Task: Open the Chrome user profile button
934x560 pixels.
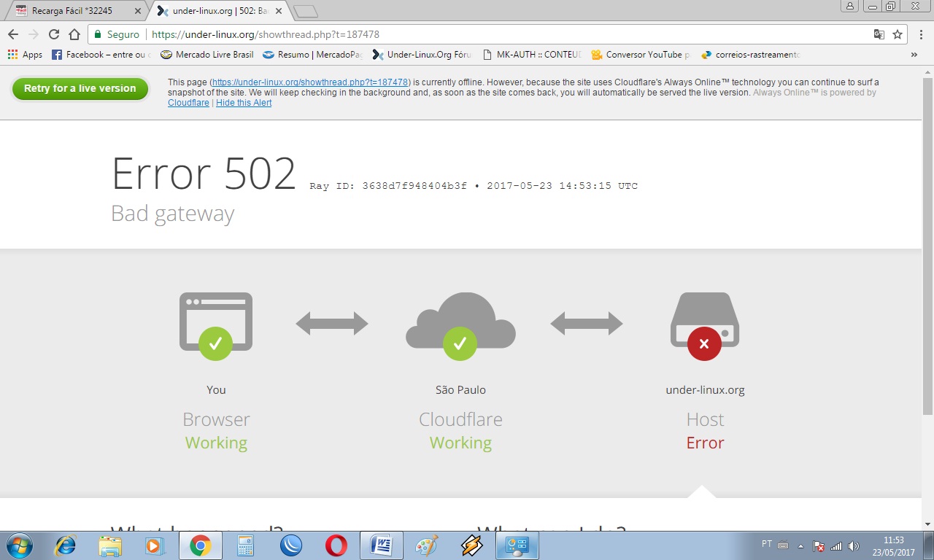Action: tap(849, 7)
